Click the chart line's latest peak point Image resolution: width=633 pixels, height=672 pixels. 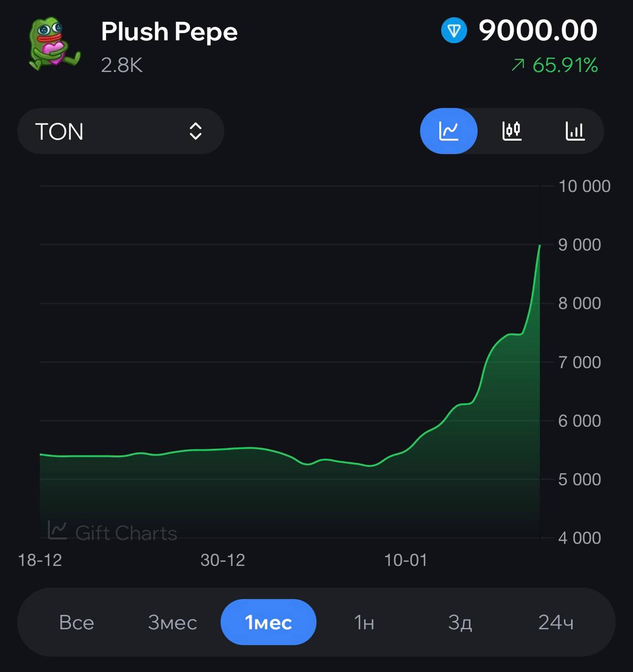tap(540, 245)
